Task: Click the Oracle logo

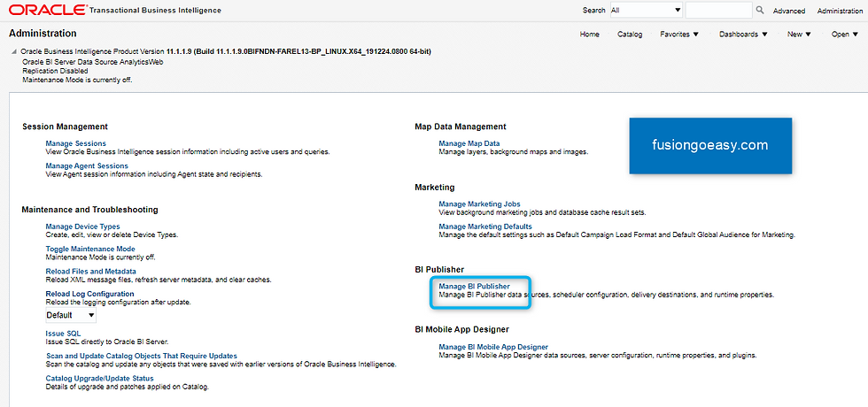Action: pos(47,10)
